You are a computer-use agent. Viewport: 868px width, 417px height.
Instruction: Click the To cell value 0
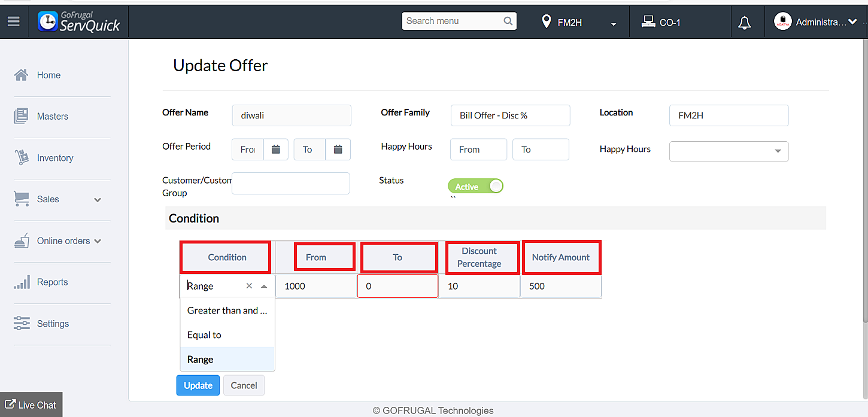click(x=397, y=286)
